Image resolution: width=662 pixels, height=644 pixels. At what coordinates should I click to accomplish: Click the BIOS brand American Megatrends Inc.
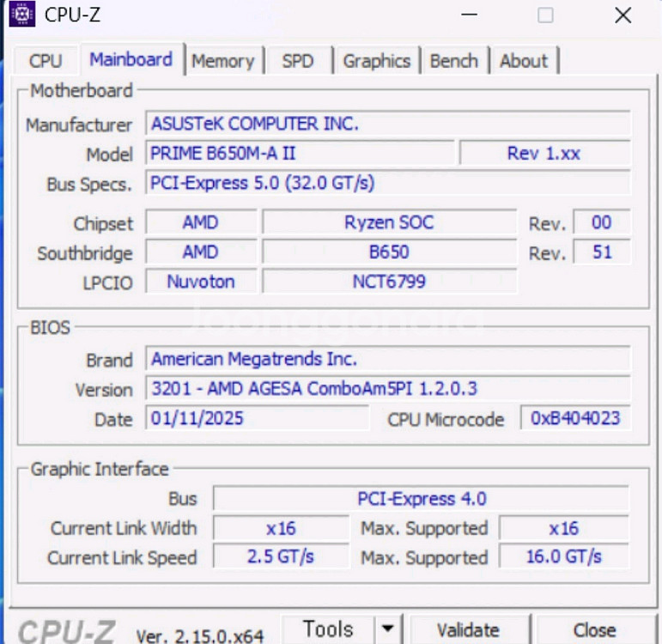coord(387,359)
